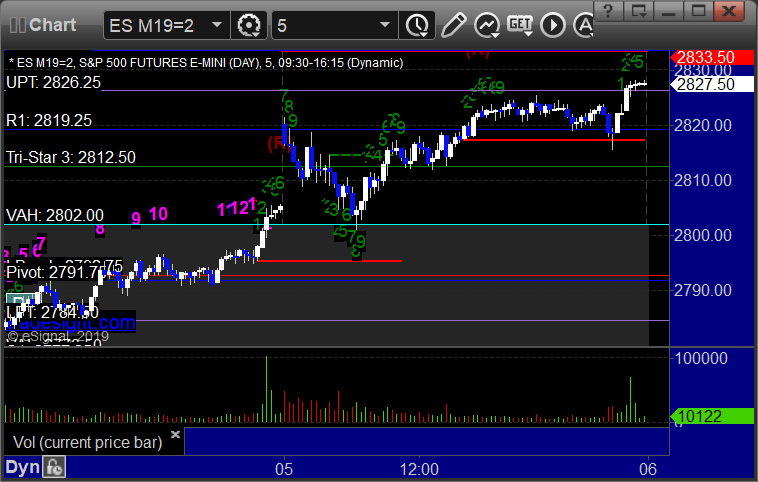
Task: Open the window pop-out menu icon
Action: [x=639, y=11]
